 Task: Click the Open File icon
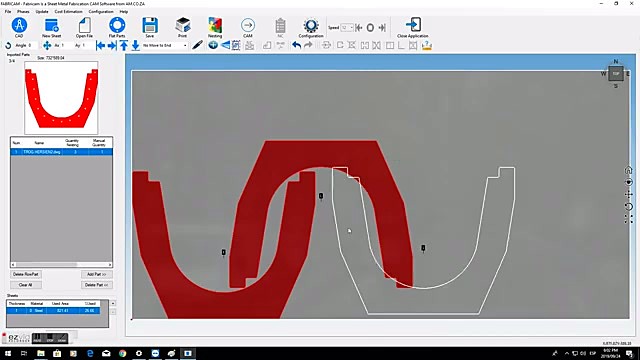[84, 25]
